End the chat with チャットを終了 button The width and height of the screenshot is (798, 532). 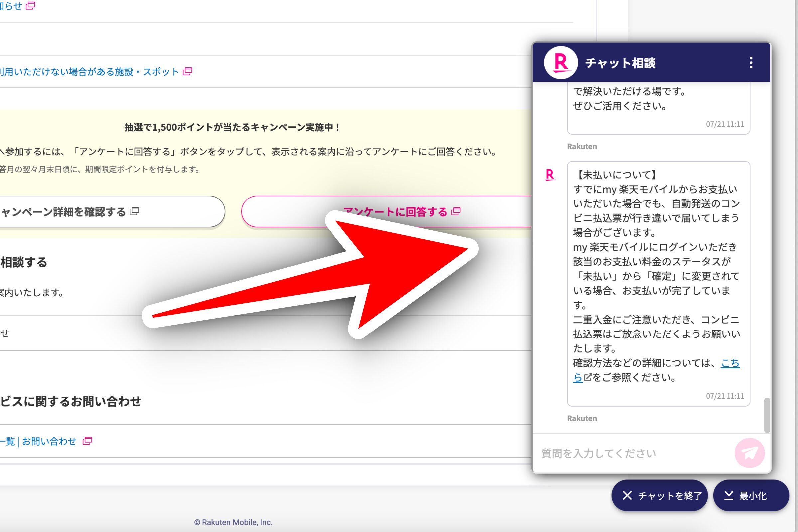click(x=659, y=495)
